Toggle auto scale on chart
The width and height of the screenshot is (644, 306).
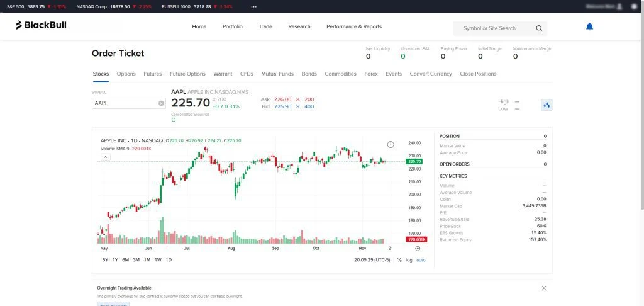click(x=421, y=260)
